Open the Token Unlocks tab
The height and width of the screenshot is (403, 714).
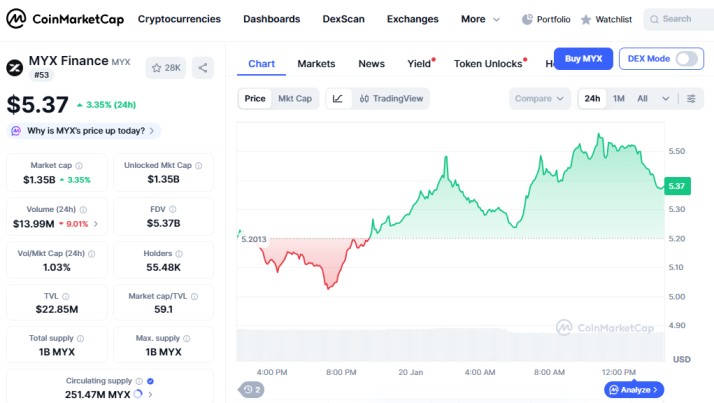488,64
